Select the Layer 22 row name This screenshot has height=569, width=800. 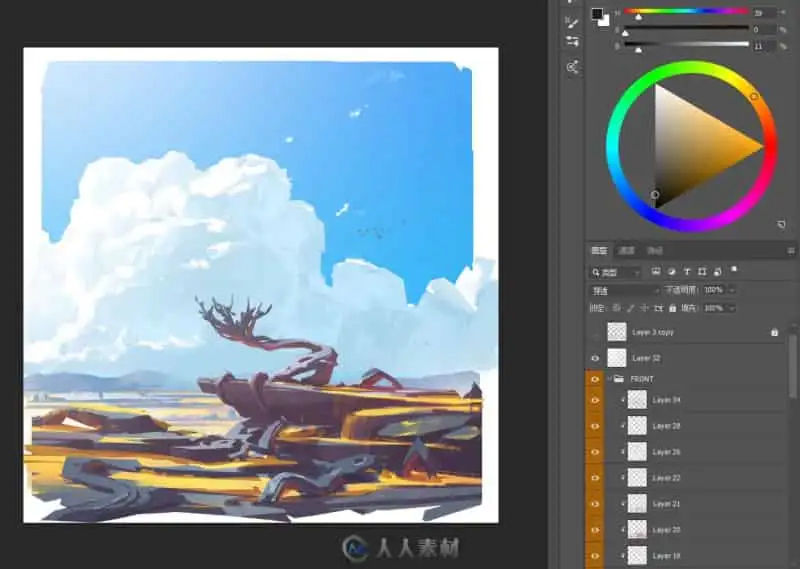666,478
